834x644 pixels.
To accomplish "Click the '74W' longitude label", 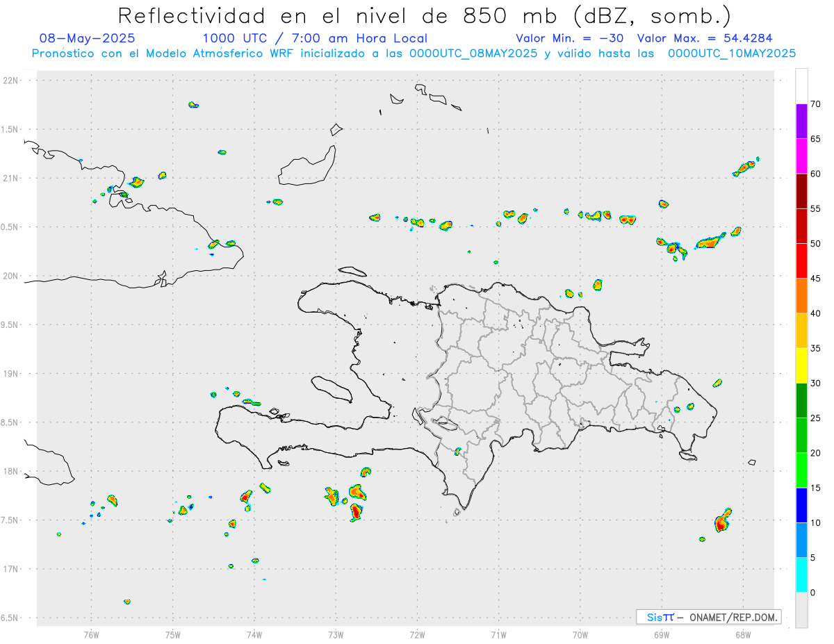I will pyautogui.click(x=254, y=634).
